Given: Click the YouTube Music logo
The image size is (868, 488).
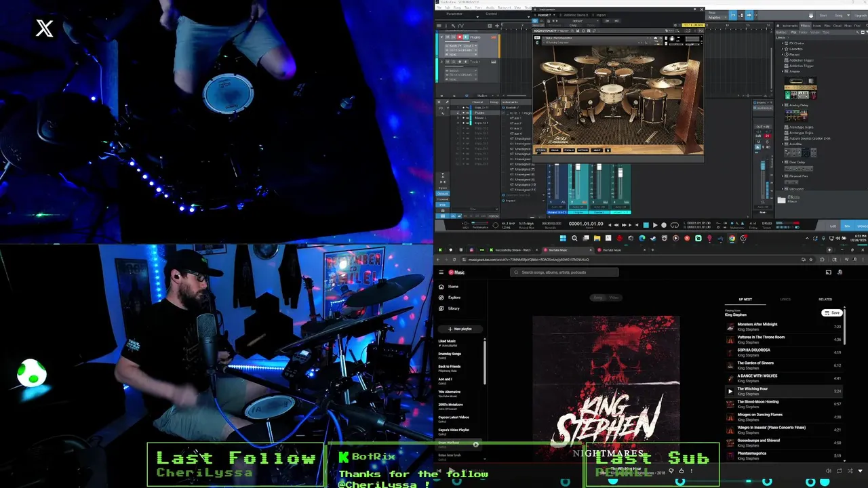Looking at the screenshot, I should (x=456, y=272).
